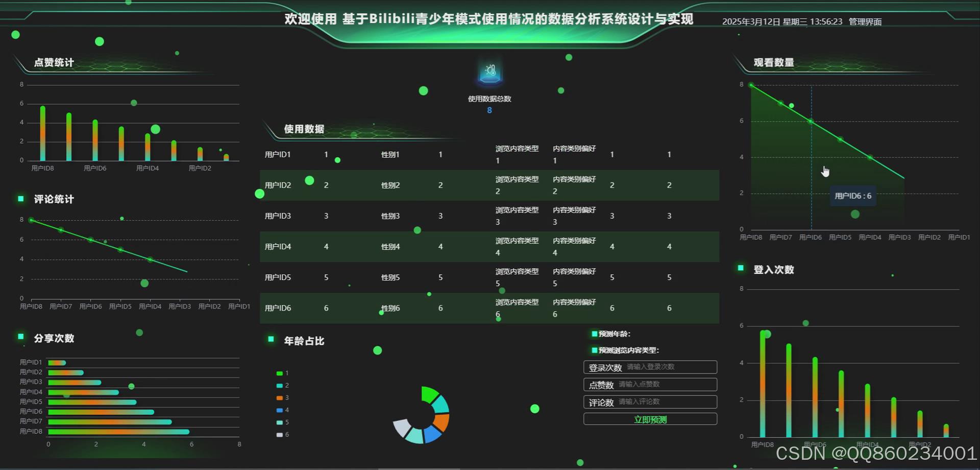Click the orange color swatch for legend 3

coord(279,397)
